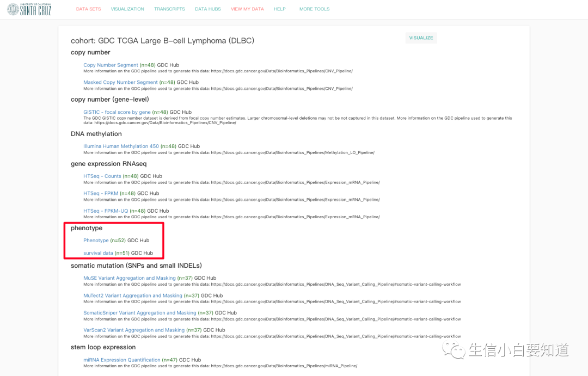Image resolution: width=588 pixels, height=376 pixels.
Task: Open the HTSeq - Counts dataset
Action: pos(102,176)
